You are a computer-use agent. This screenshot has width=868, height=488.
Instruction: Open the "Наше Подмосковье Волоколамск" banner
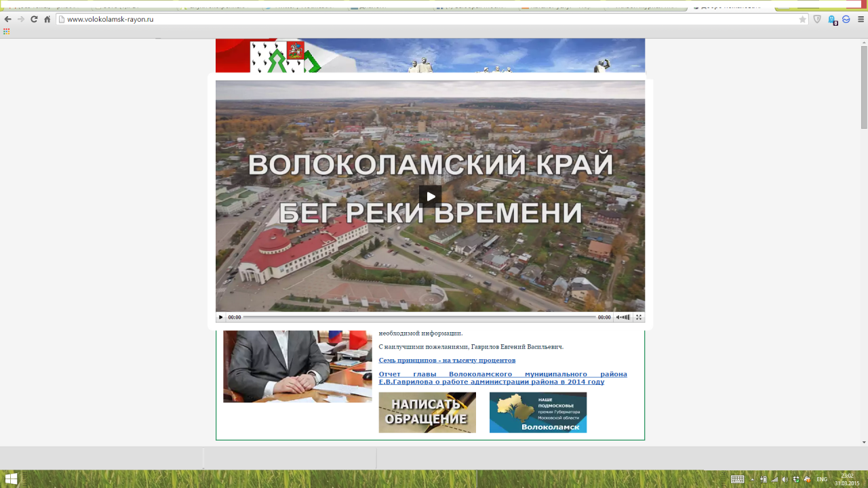[538, 412]
